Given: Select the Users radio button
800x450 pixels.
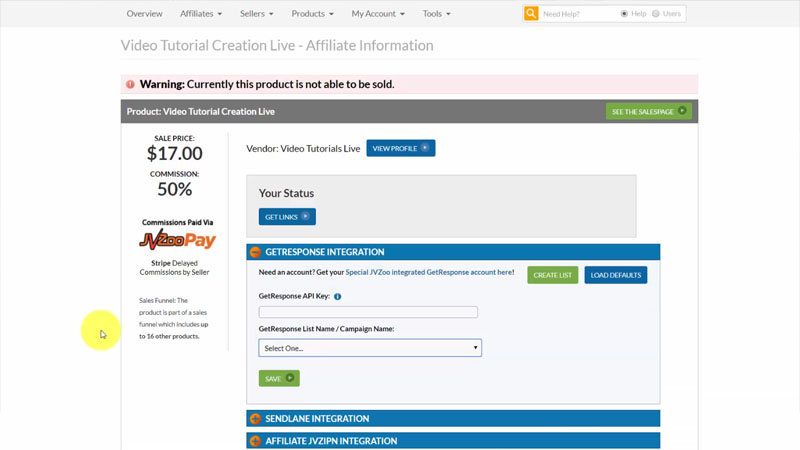Looking at the screenshot, I should (656, 14).
